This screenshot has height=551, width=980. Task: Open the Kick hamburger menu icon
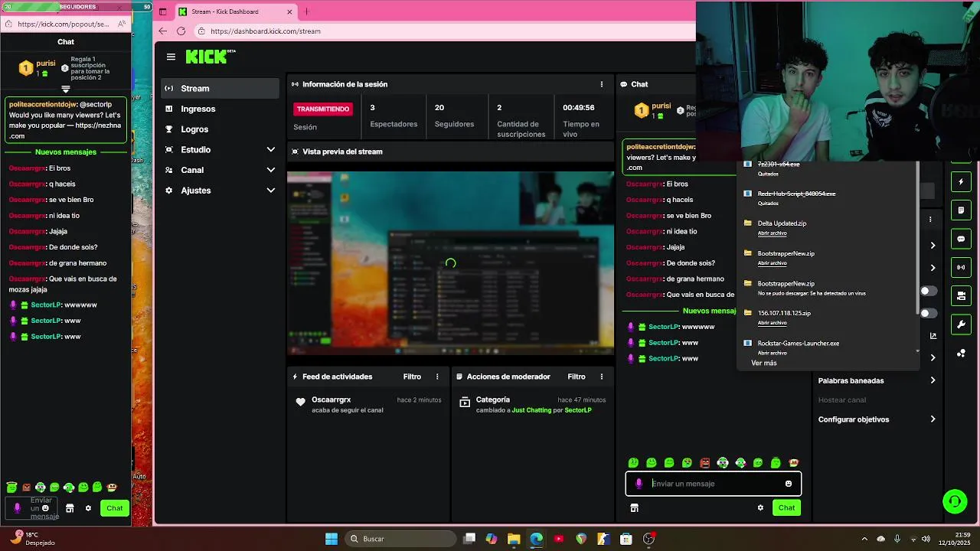tap(171, 57)
